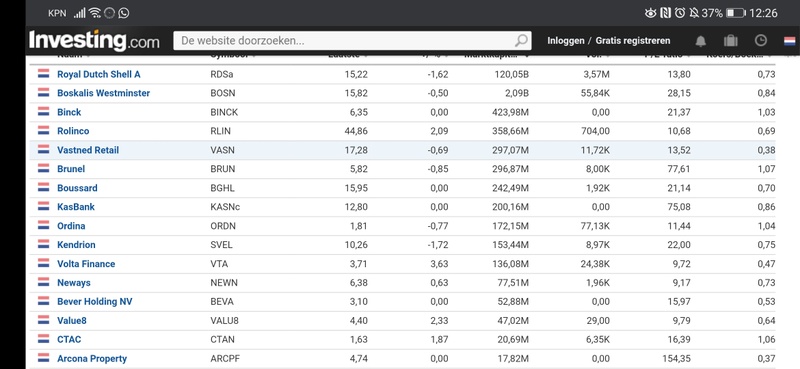Viewport: 800px width, 369px height.
Task: Select the VALU8 symbol cell
Action: [x=224, y=321]
